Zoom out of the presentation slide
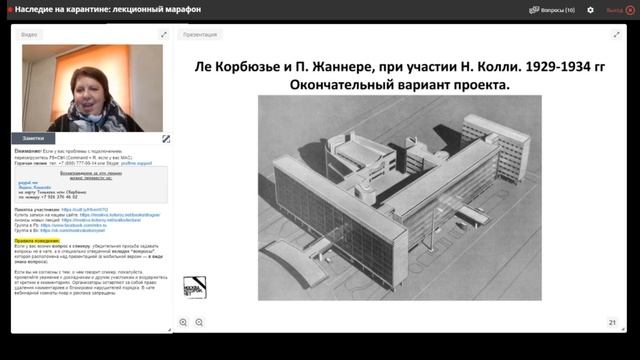 pyautogui.click(x=199, y=322)
